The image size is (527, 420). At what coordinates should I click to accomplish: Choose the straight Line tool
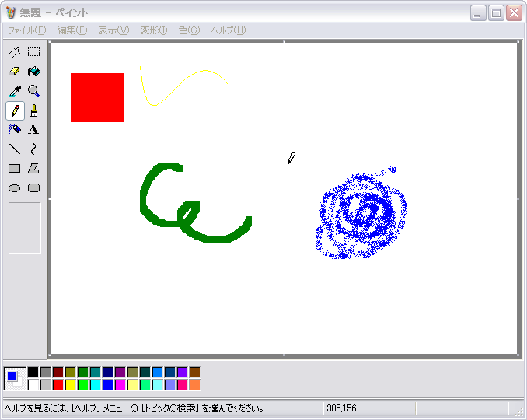(15, 149)
